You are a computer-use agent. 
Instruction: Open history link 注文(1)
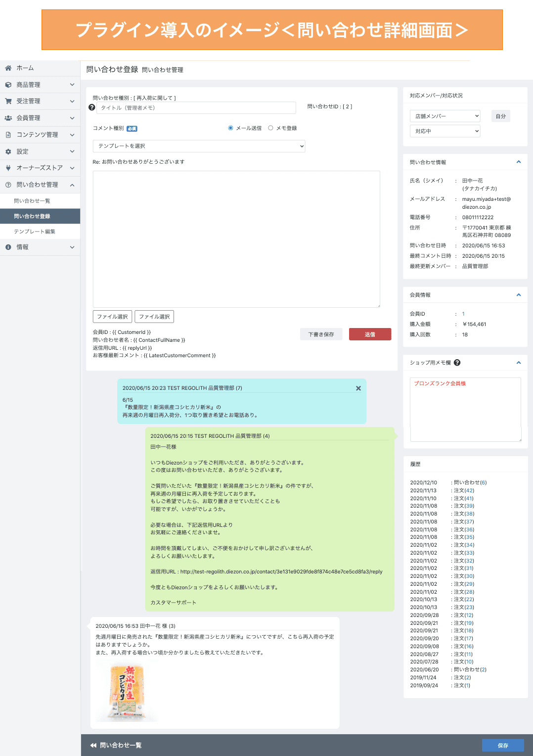click(x=462, y=685)
